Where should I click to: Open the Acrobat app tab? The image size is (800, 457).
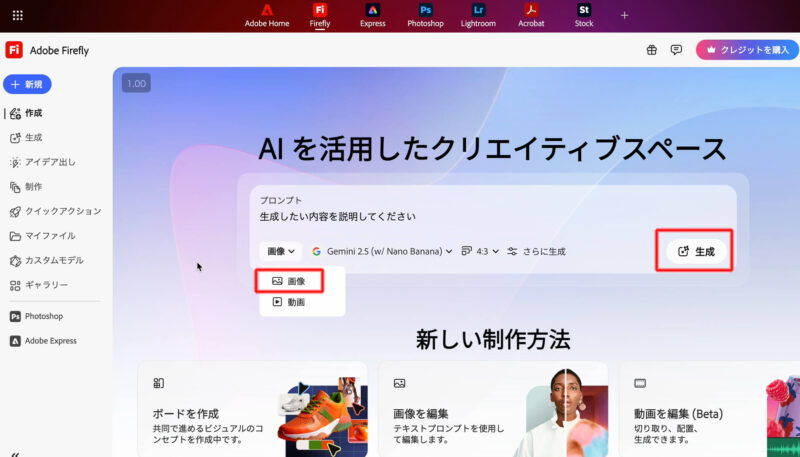[531, 16]
